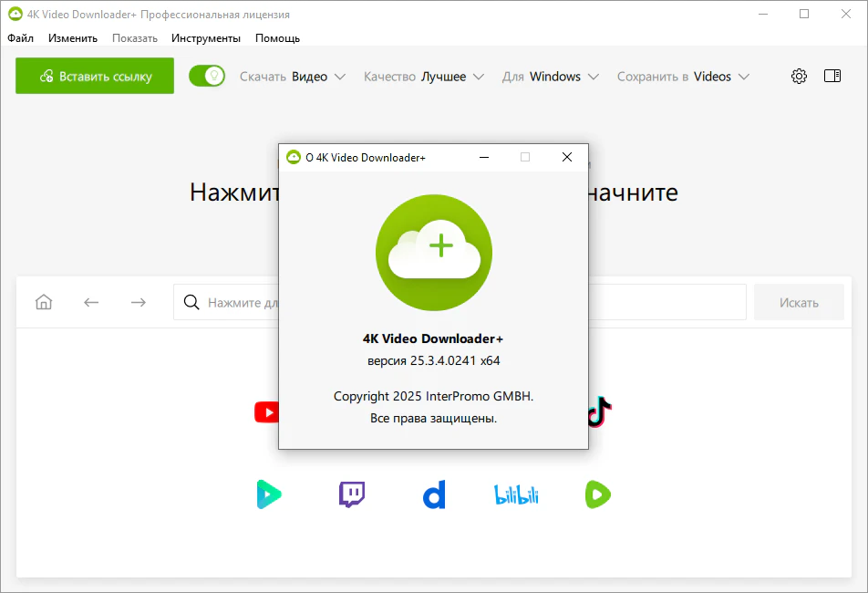Click the main window title bar app icon
Image resolution: width=868 pixels, height=593 pixels.
click(x=15, y=15)
